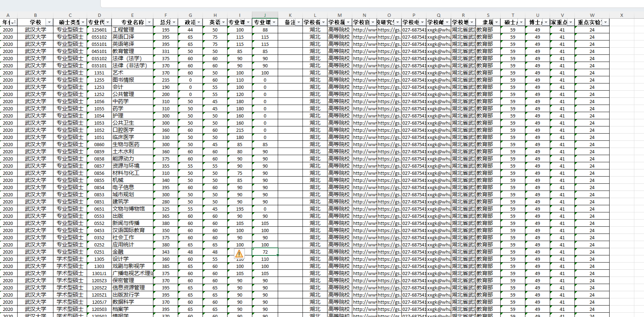This screenshot has height=317, width=644.
Task: Select the 应用统计 cell
Action: tap(132, 245)
